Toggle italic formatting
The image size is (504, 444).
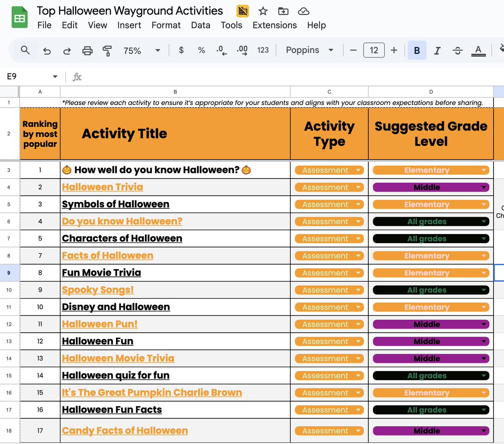click(437, 51)
